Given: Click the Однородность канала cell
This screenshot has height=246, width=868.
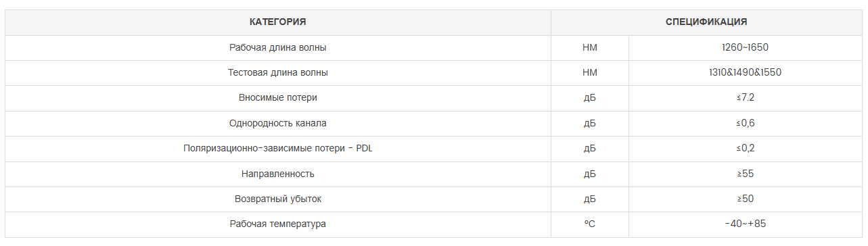Looking at the screenshot, I should coord(278,124).
